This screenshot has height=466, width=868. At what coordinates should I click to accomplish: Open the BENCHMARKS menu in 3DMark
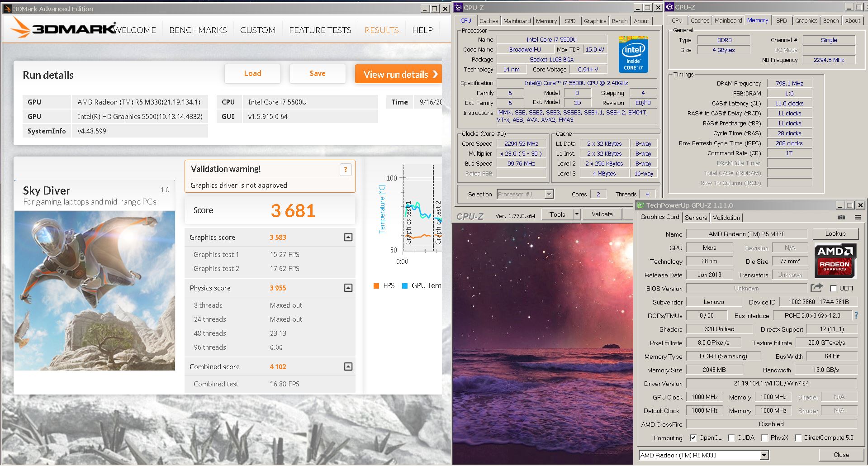pos(198,30)
